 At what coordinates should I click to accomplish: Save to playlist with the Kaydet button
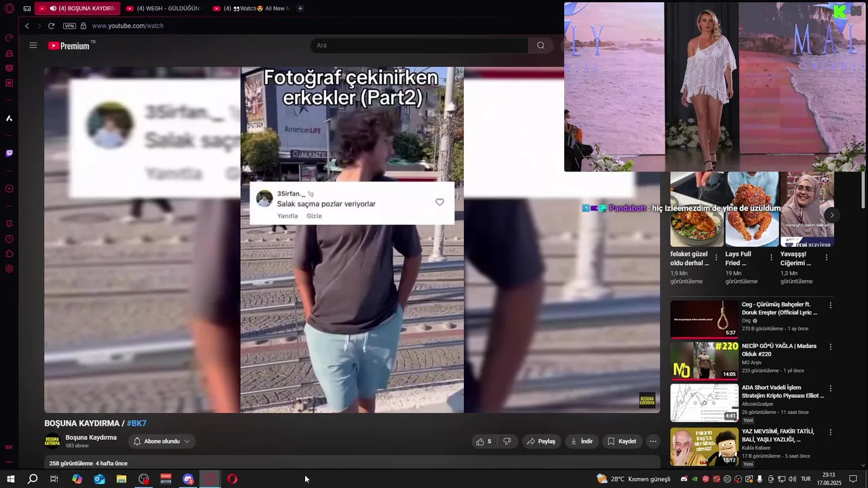[621, 441]
